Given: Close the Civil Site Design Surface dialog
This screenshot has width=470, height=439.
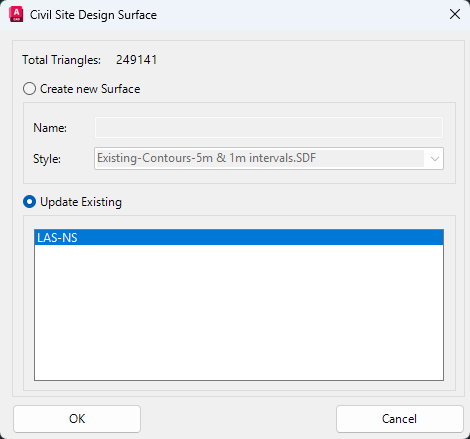Looking at the screenshot, I should click(x=455, y=14).
